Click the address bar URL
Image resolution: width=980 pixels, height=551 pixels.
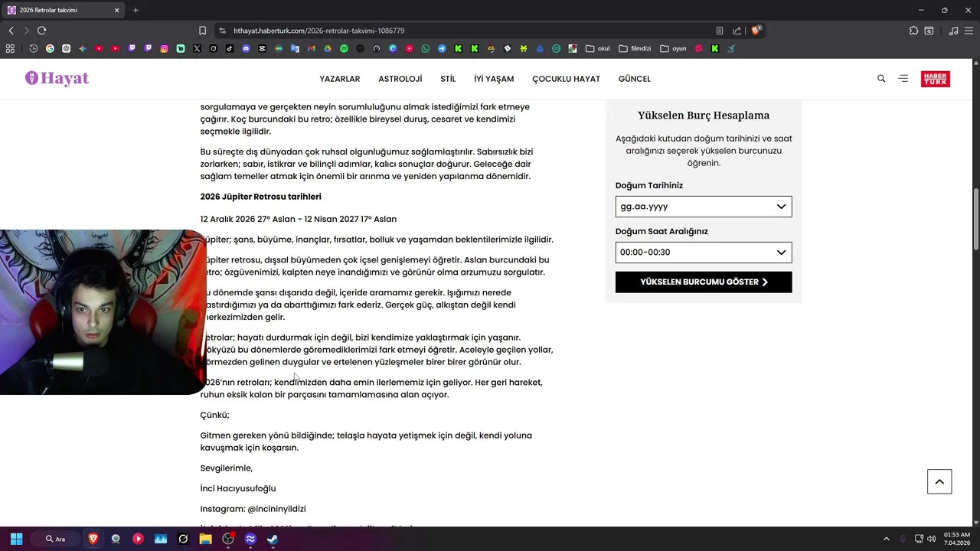(x=318, y=31)
